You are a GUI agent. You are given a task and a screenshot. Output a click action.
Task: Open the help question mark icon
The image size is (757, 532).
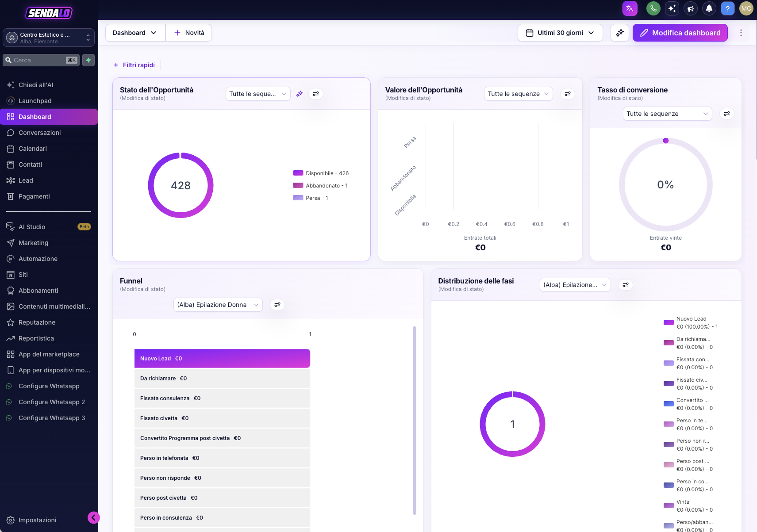pyautogui.click(x=728, y=8)
